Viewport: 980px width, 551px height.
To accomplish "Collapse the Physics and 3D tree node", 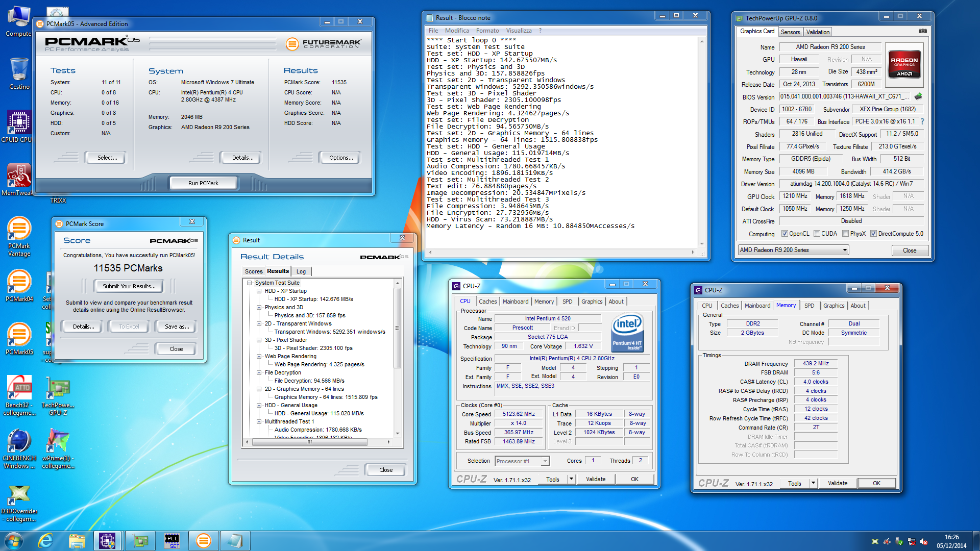I will coord(259,307).
